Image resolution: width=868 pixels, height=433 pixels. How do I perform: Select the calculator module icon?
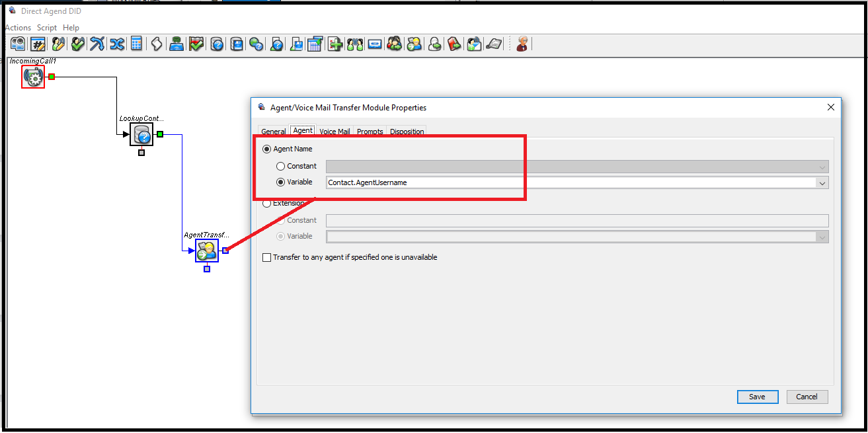pyautogui.click(x=136, y=44)
